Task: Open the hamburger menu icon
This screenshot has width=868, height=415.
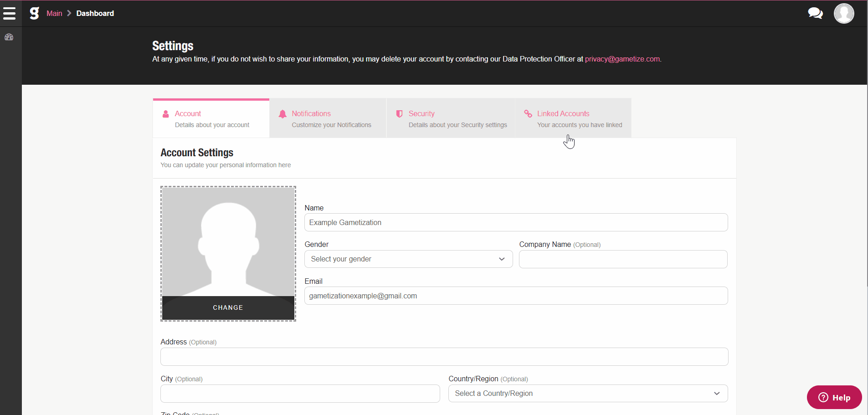Action: (x=9, y=13)
